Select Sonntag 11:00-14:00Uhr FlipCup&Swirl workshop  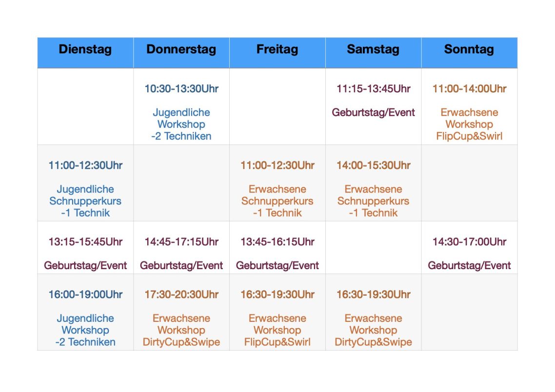pyautogui.click(x=469, y=106)
